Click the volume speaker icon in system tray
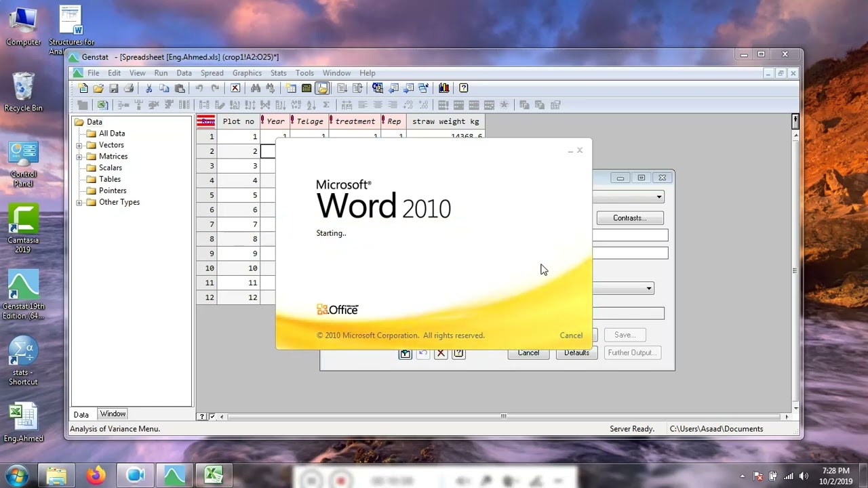The image size is (868, 488). (804, 476)
